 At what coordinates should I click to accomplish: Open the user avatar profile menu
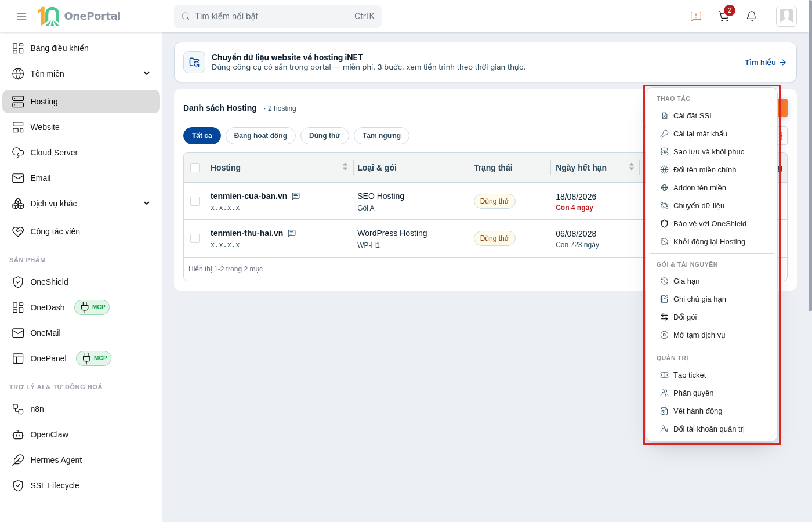(786, 16)
